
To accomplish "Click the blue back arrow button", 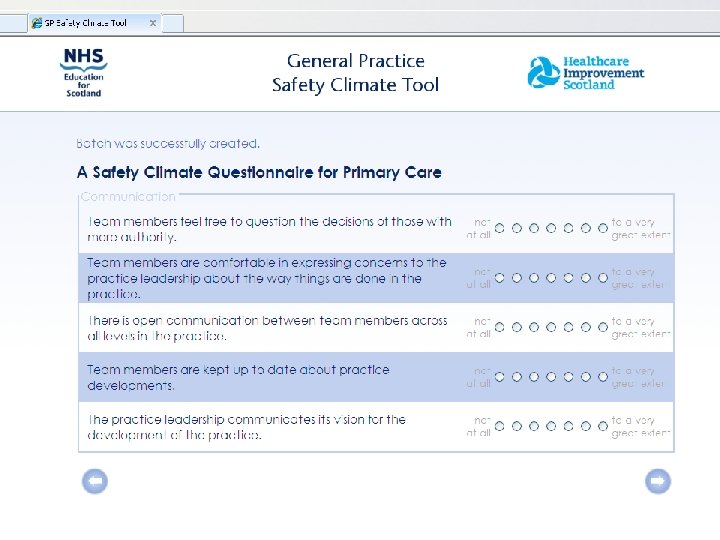I will [94, 482].
